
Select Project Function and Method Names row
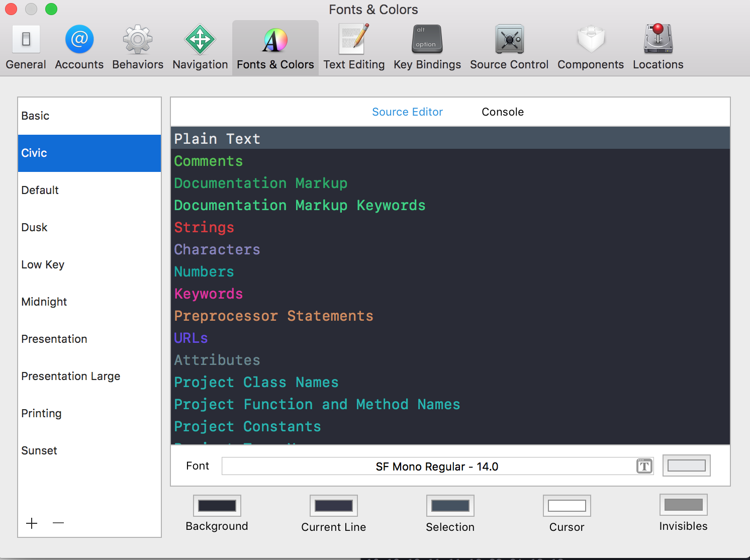coord(450,404)
